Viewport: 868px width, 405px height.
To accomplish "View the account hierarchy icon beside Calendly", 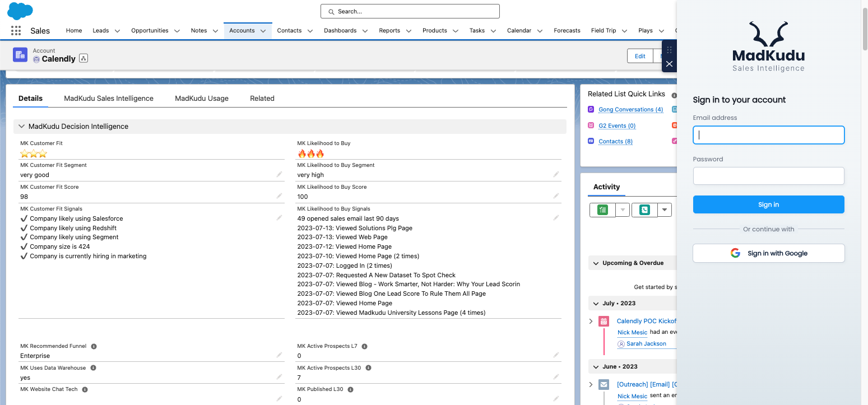I will point(83,58).
